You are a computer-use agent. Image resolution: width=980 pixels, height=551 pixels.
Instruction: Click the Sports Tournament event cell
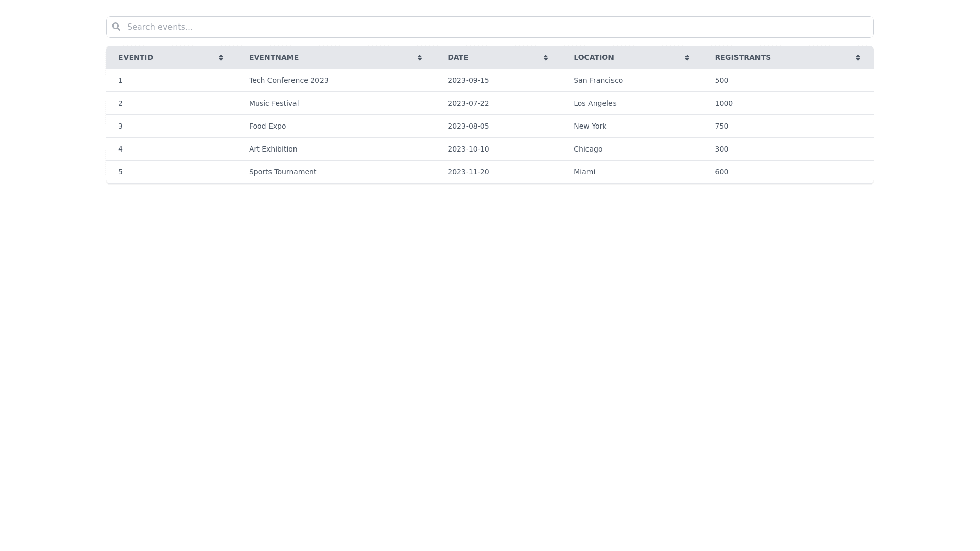pos(283,172)
